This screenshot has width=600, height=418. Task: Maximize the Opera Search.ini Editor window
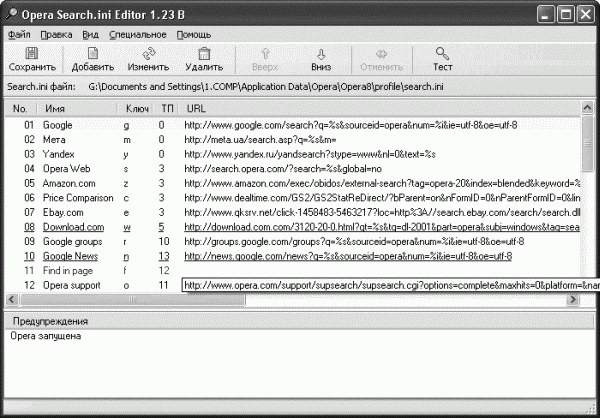point(566,15)
